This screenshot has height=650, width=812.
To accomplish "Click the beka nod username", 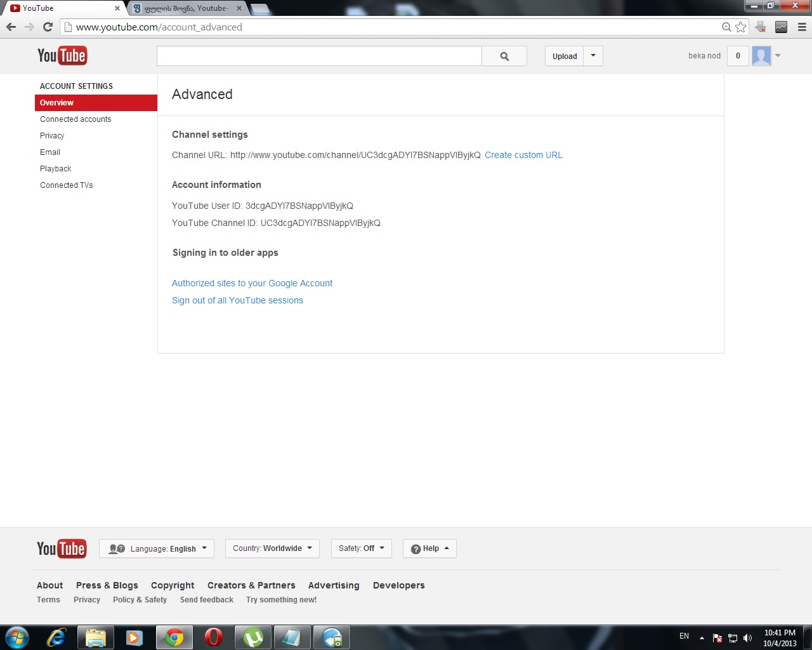I will [704, 56].
